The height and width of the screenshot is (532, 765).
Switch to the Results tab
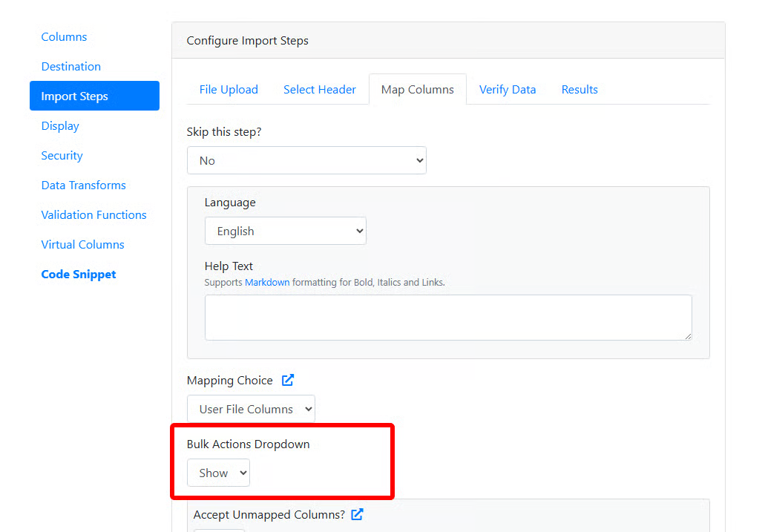tap(580, 89)
